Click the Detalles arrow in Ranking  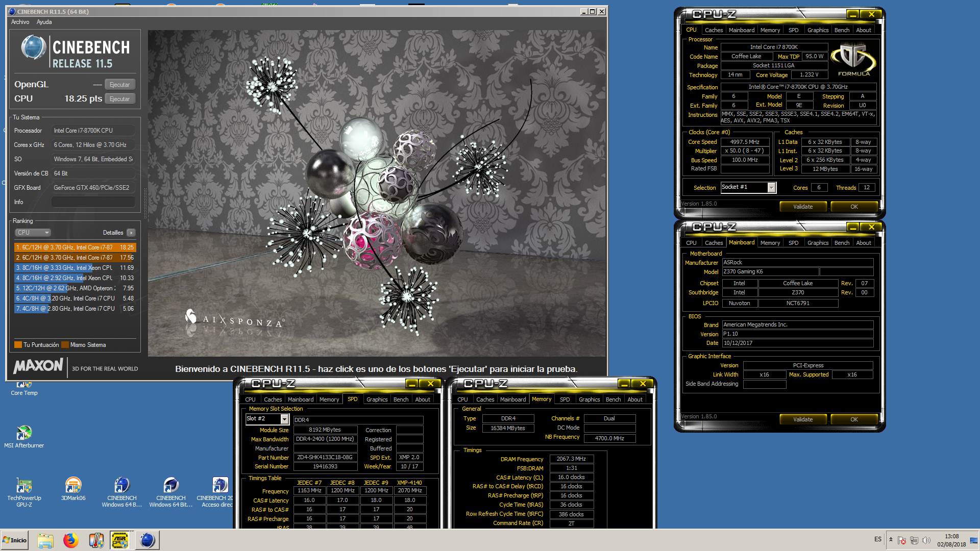(x=131, y=233)
